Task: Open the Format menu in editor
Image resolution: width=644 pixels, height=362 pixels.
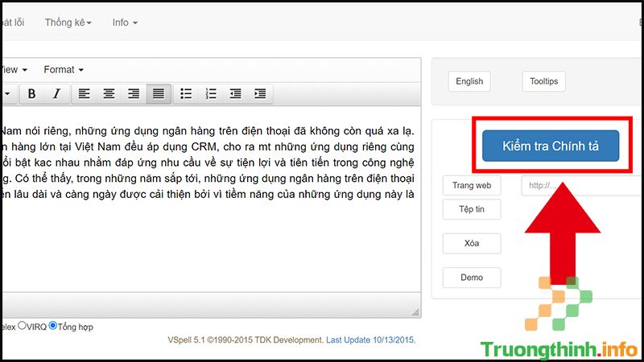Action: 64,70
